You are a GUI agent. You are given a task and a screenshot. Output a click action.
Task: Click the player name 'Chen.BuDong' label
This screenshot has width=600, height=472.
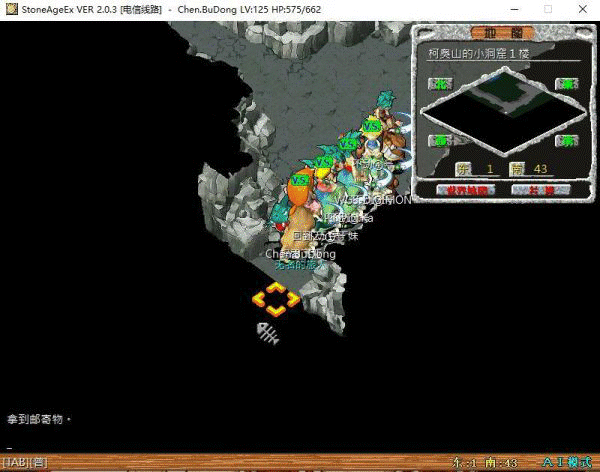(x=300, y=254)
